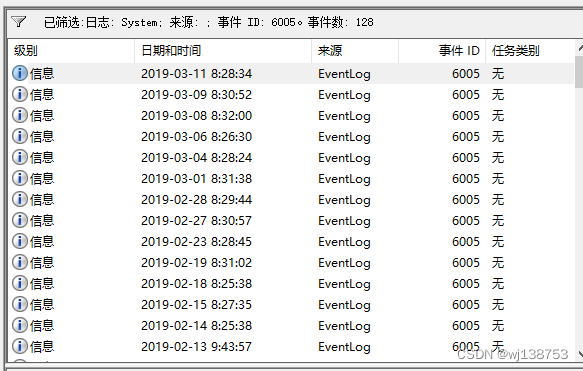The width and height of the screenshot is (583, 371).
Task: Click info icon of 2019-02-19 8:31:02 row
Action: coord(20,262)
